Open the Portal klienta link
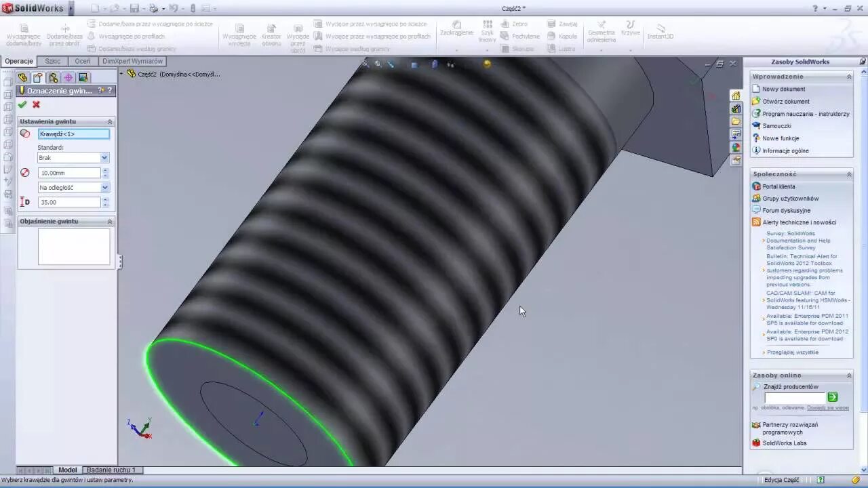The image size is (868, 488). [778, 186]
